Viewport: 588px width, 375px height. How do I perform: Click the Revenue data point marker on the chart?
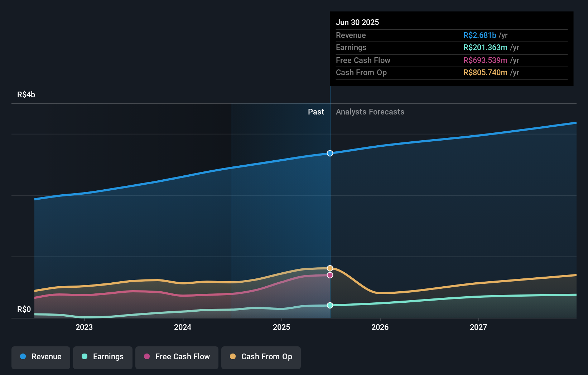tap(330, 154)
